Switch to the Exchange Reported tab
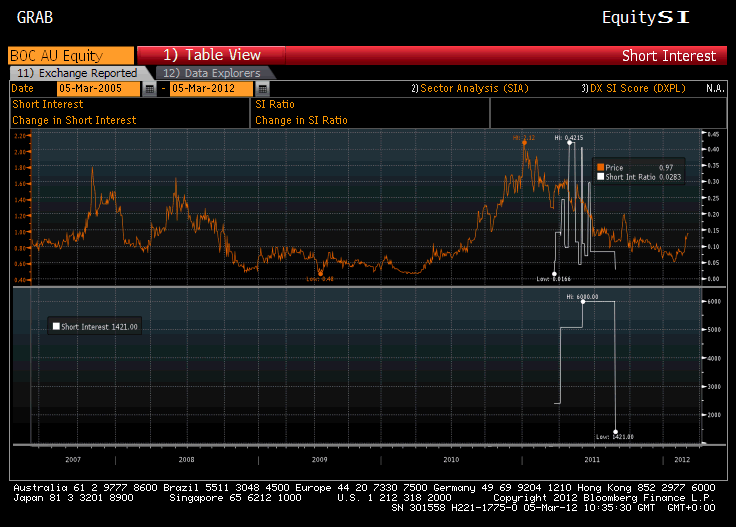The height and width of the screenshot is (527, 736). (77, 73)
